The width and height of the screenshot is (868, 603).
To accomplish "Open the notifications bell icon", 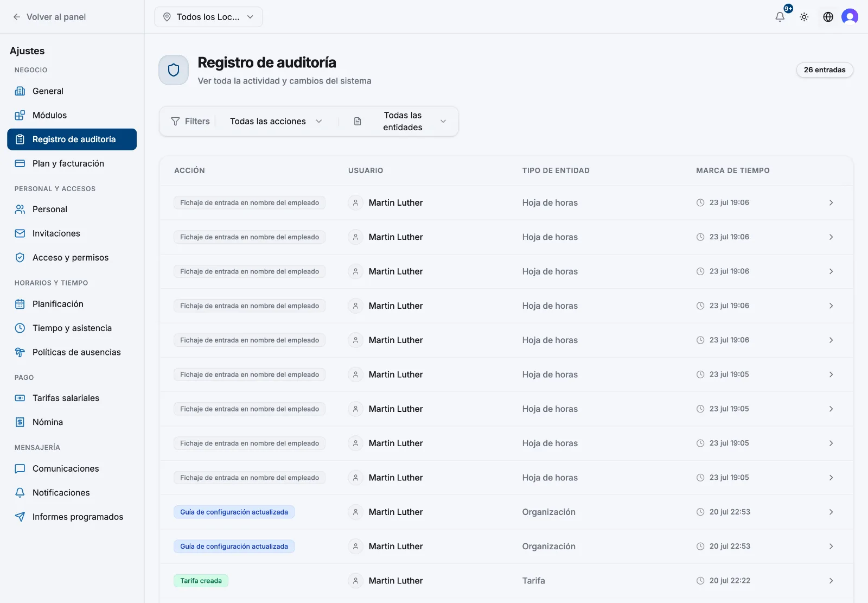I will tap(780, 17).
